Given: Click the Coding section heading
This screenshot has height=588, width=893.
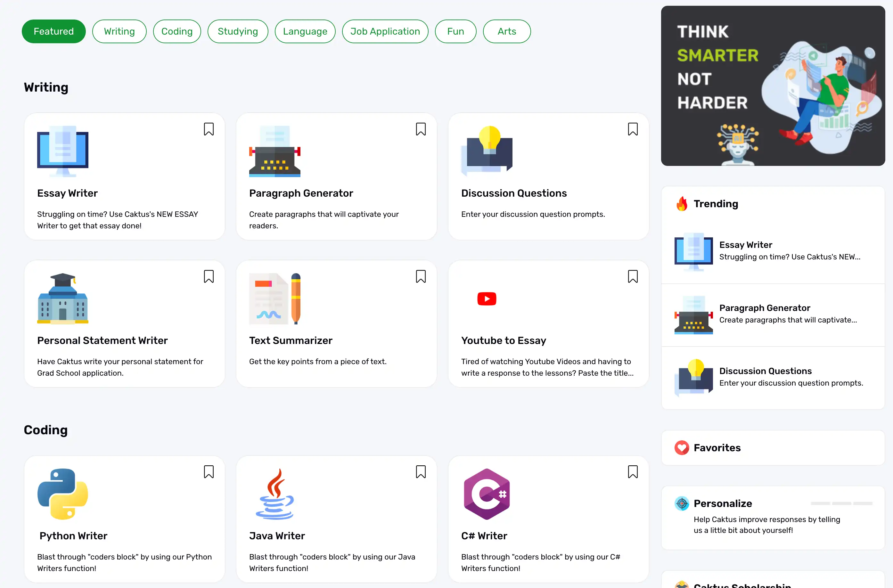Looking at the screenshot, I should (46, 430).
